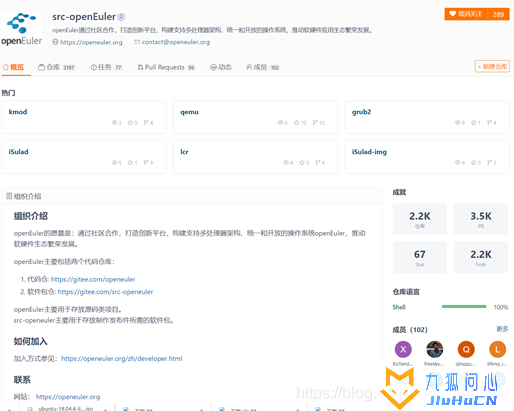Screen dimensions: 514x411
Task: Click the 3.5K PR achievement card
Action: 481,219
